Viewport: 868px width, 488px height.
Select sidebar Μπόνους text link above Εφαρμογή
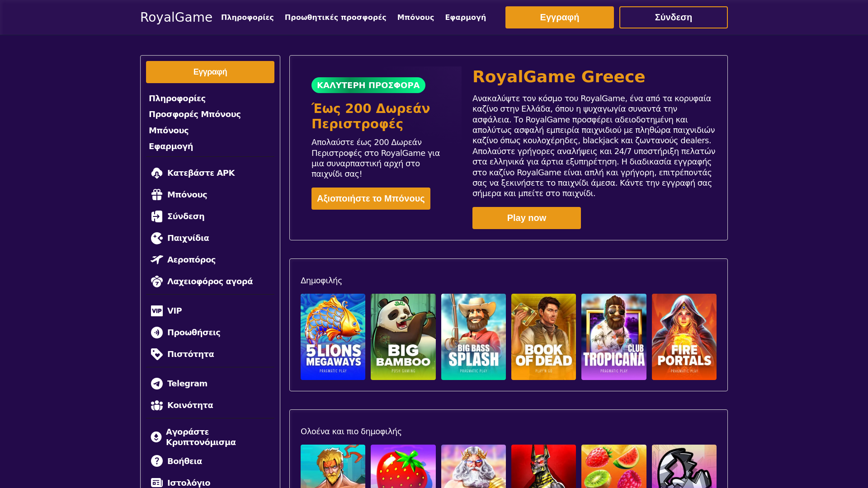169,131
